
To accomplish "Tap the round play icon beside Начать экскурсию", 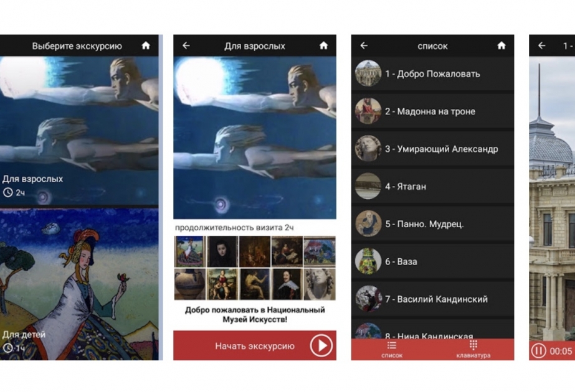I will click(321, 345).
